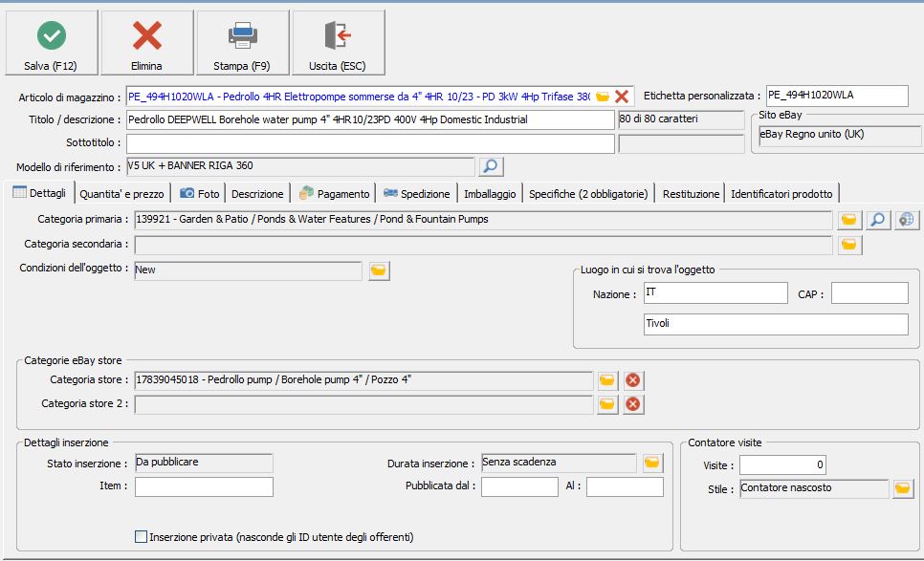Viewport: 924px width, 561px height.
Task: Open the Pagamento tab
Action: 335,194
